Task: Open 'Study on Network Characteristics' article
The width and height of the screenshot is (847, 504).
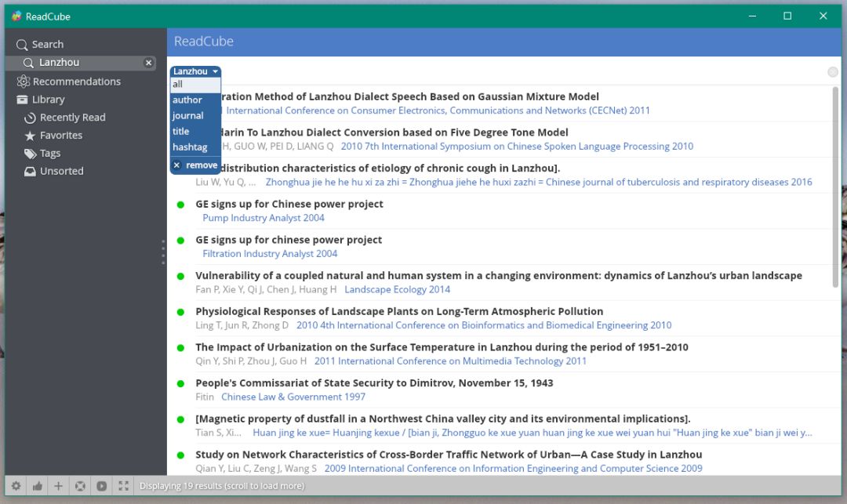Action: click(x=449, y=455)
